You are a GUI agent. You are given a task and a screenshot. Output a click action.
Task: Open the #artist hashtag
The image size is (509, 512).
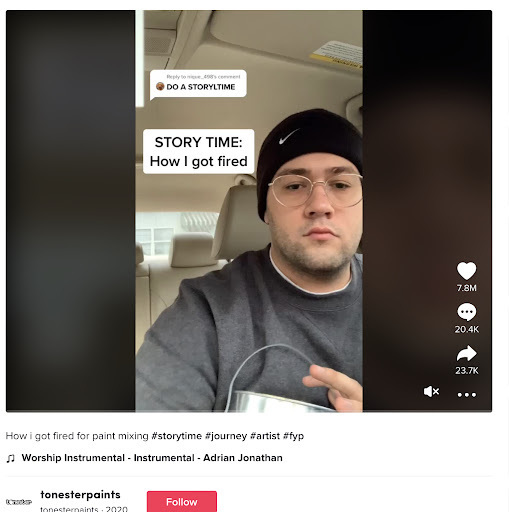[265, 436]
